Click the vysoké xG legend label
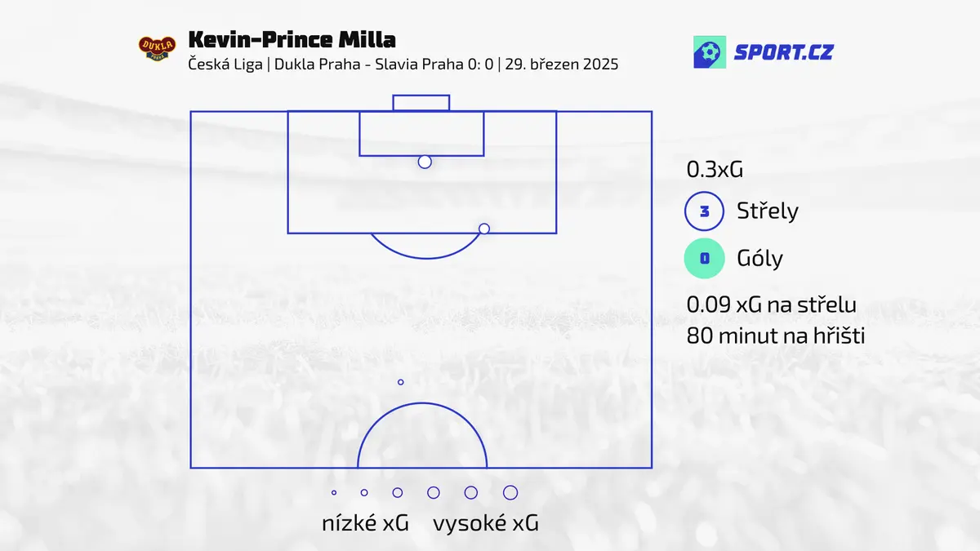Viewport: 980px width, 551px height. pos(486,523)
